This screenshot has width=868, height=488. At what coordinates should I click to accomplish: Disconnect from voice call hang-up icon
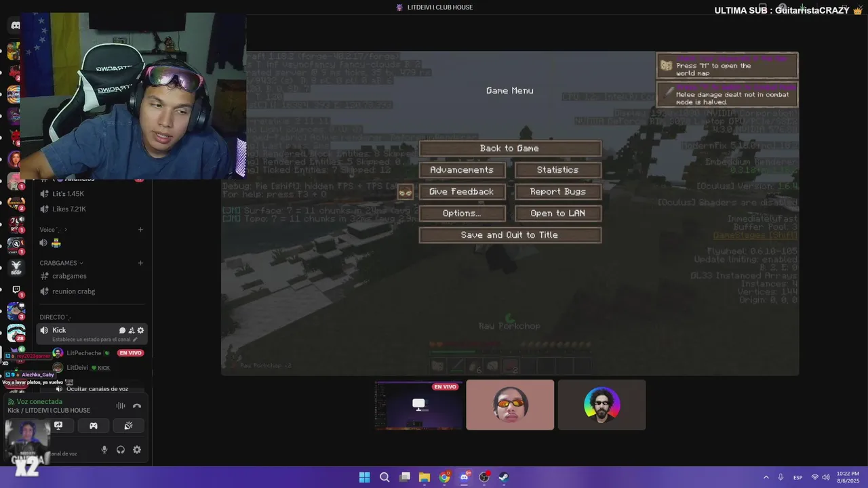(137, 406)
